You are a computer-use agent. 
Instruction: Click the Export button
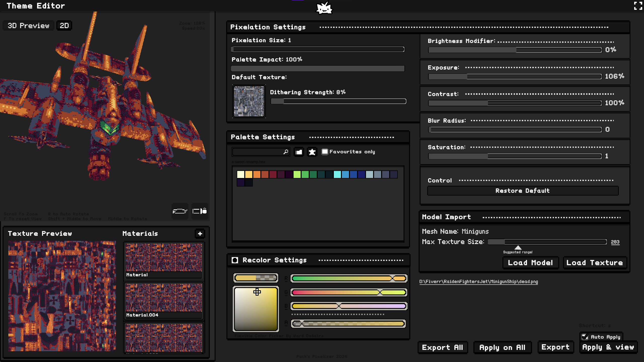[555, 347]
